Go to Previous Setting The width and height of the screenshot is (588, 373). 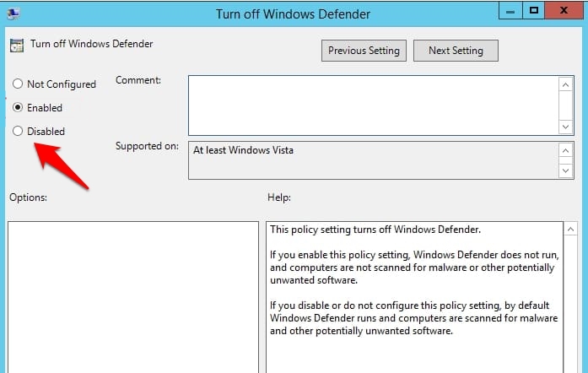coord(364,51)
